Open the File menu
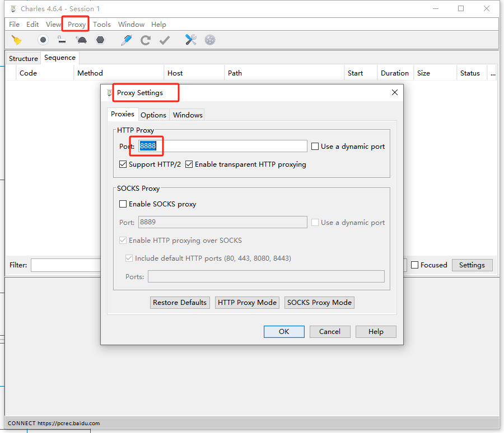 coord(14,25)
